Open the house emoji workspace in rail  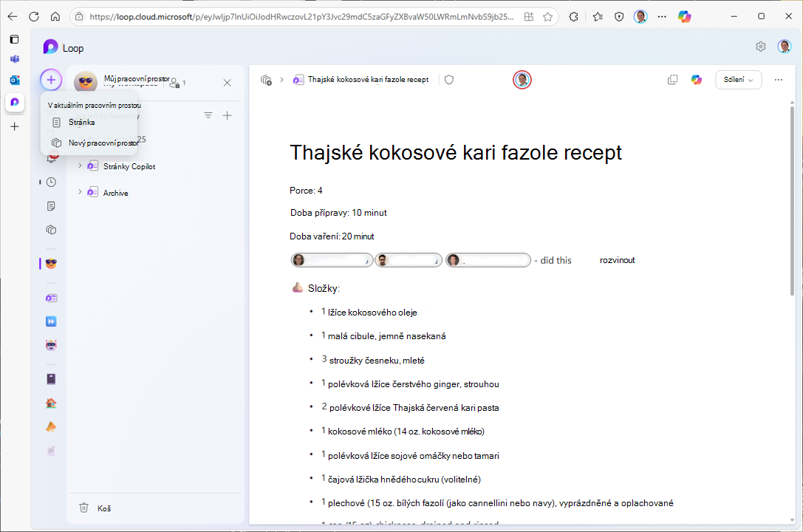(x=51, y=403)
